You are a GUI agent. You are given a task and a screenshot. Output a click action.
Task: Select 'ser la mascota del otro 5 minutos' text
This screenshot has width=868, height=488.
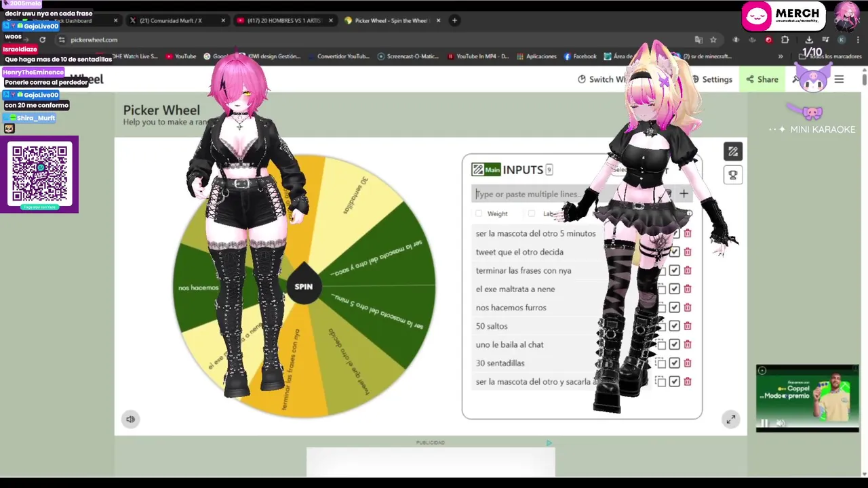(536, 233)
